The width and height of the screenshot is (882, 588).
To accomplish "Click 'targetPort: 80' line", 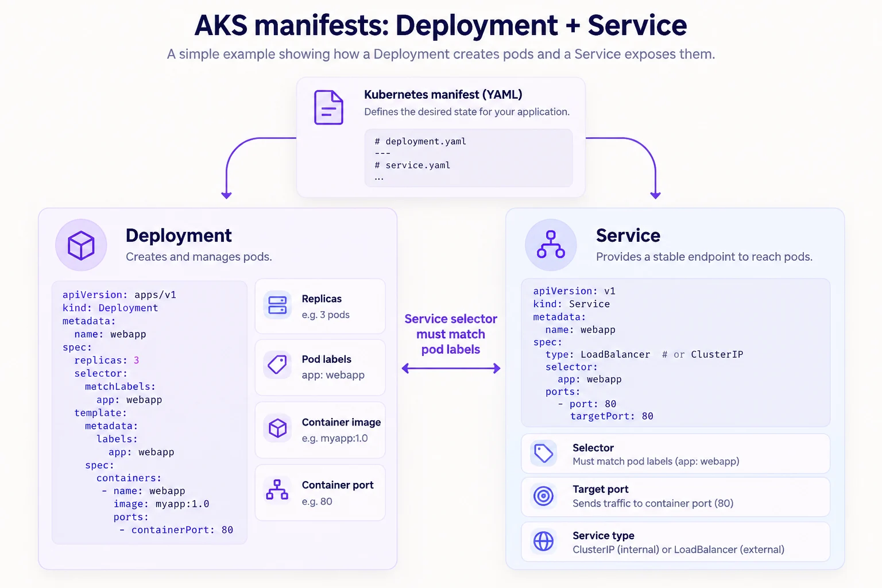I will [612, 416].
